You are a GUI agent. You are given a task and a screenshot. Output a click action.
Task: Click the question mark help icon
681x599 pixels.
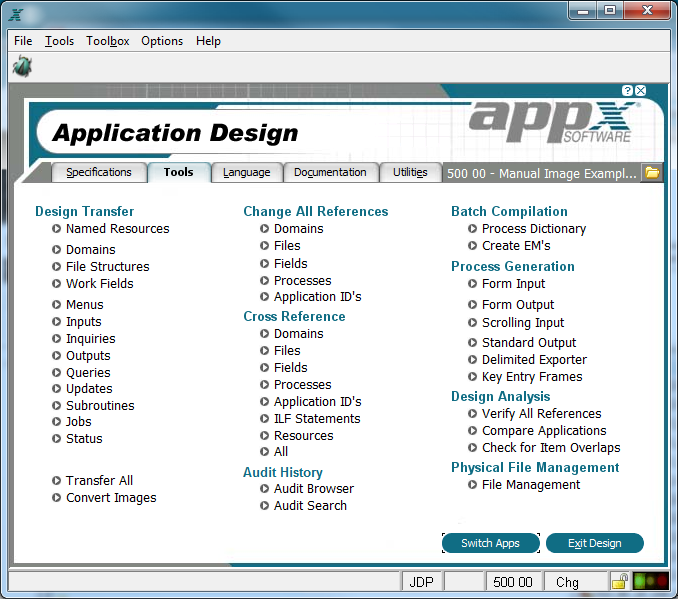coord(627,90)
